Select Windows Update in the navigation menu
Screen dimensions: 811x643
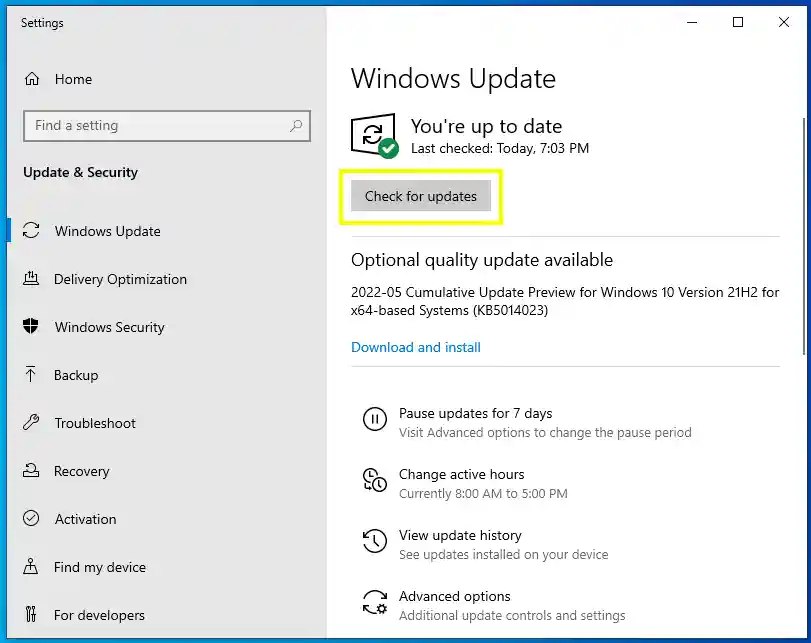coord(108,231)
